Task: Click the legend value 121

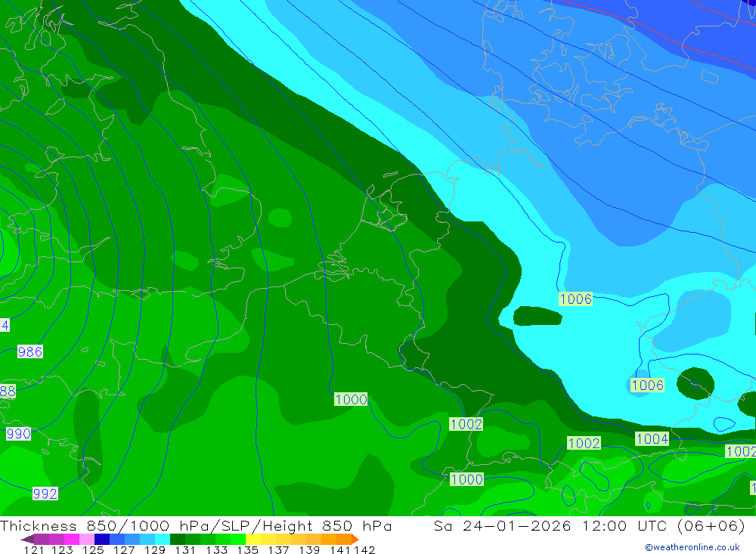Action: click(x=34, y=549)
